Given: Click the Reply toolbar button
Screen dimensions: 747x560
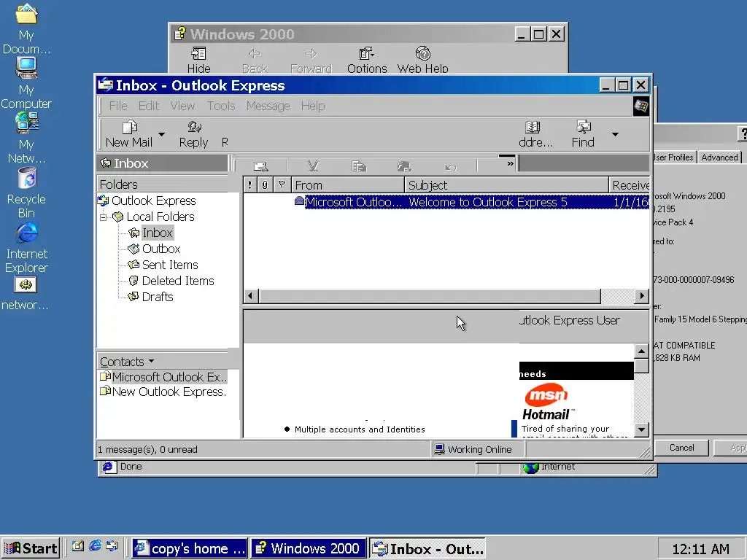Looking at the screenshot, I should click(194, 134).
